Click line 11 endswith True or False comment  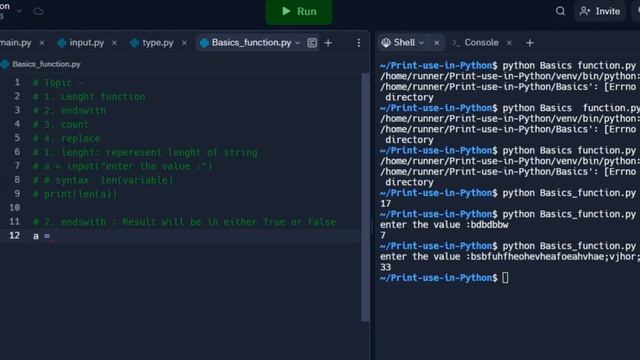tap(184, 222)
